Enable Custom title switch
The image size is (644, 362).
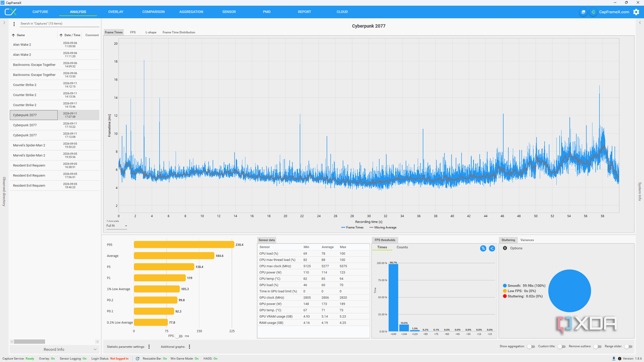point(561,347)
